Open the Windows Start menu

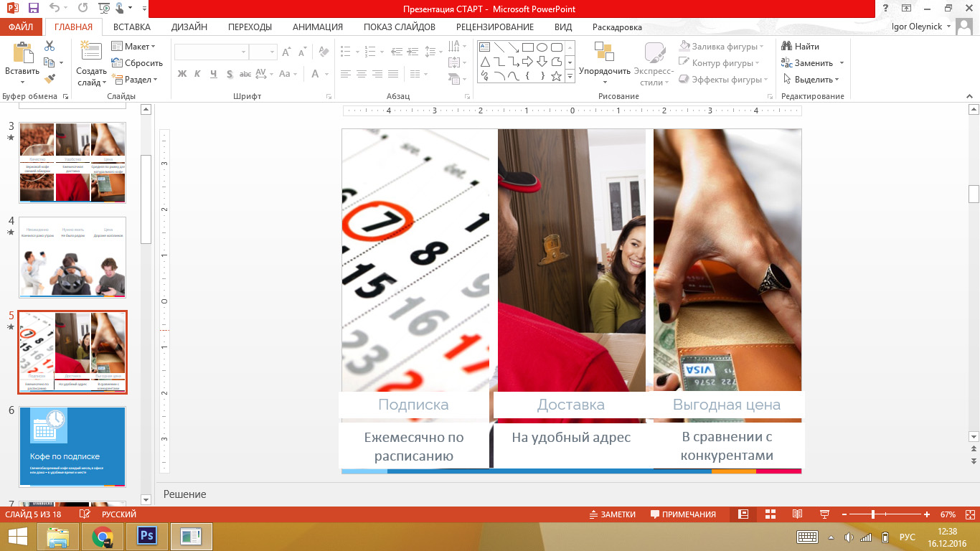pyautogui.click(x=17, y=536)
